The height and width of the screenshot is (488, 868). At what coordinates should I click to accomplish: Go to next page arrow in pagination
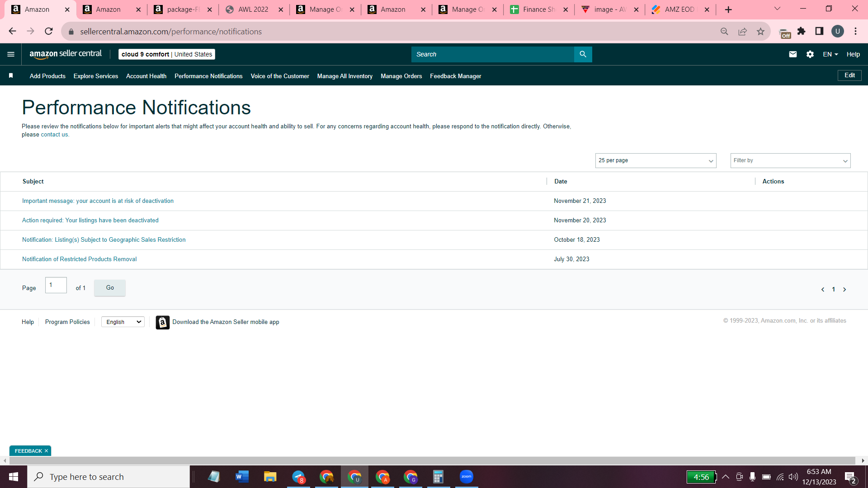tap(844, 290)
